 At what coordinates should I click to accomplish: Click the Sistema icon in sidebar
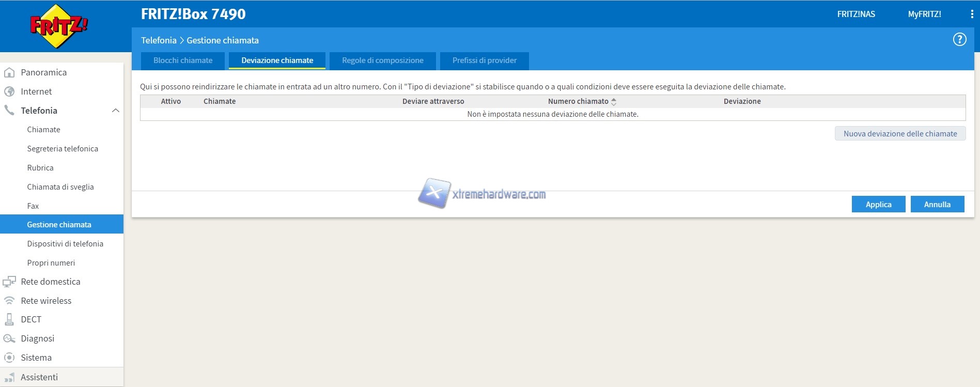pos(9,358)
